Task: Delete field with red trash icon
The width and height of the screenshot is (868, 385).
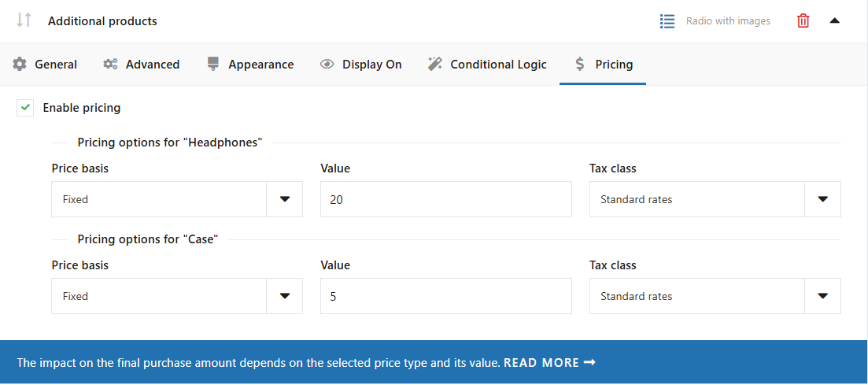Action: tap(803, 21)
